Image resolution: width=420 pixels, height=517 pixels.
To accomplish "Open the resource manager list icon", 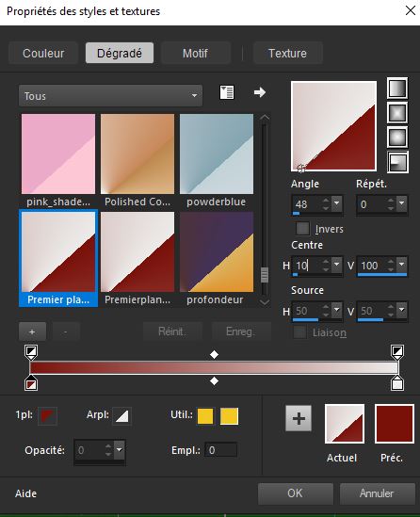I will tap(227, 92).
